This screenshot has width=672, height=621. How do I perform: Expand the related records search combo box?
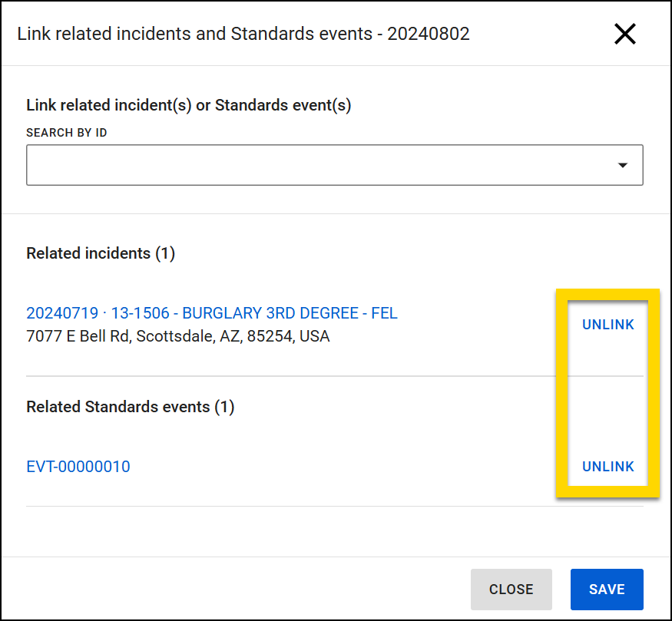(624, 164)
